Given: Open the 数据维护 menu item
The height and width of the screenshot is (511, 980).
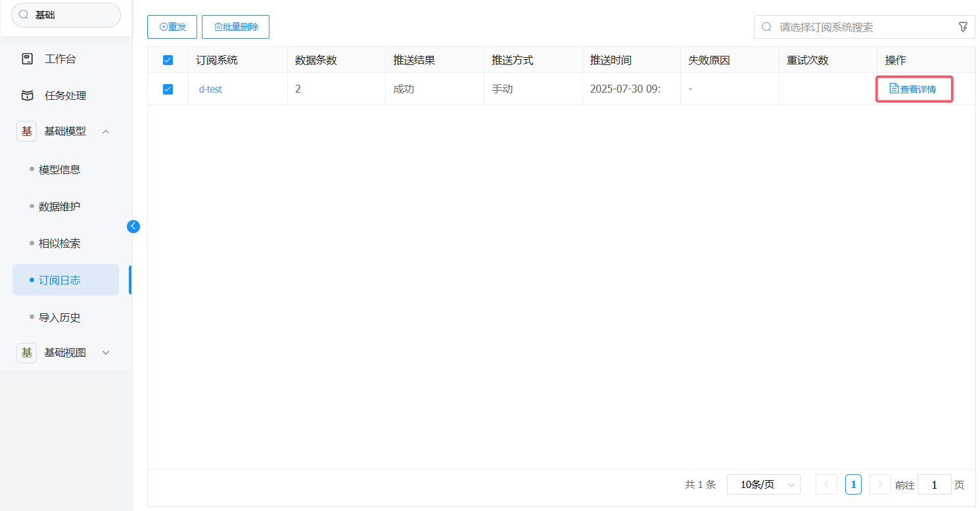Looking at the screenshot, I should pyautogui.click(x=59, y=206).
